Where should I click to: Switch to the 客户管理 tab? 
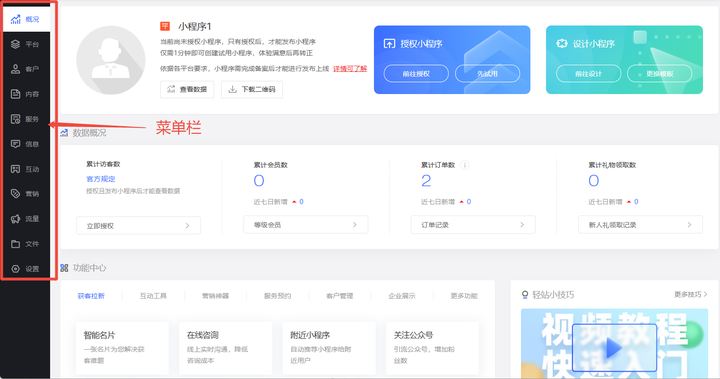pos(339,296)
